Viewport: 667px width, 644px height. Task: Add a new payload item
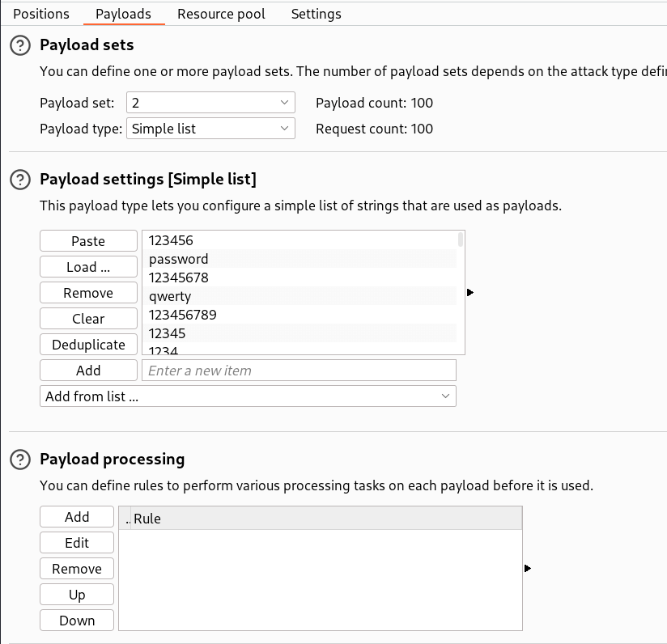coord(88,370)
